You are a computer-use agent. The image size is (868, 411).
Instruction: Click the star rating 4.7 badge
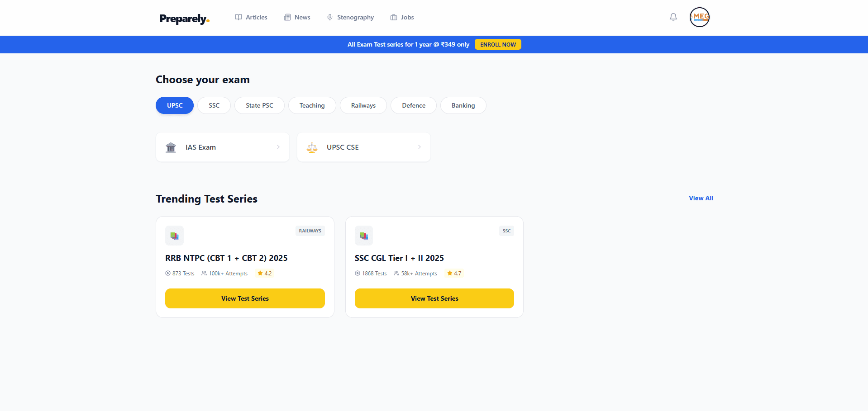454,274
